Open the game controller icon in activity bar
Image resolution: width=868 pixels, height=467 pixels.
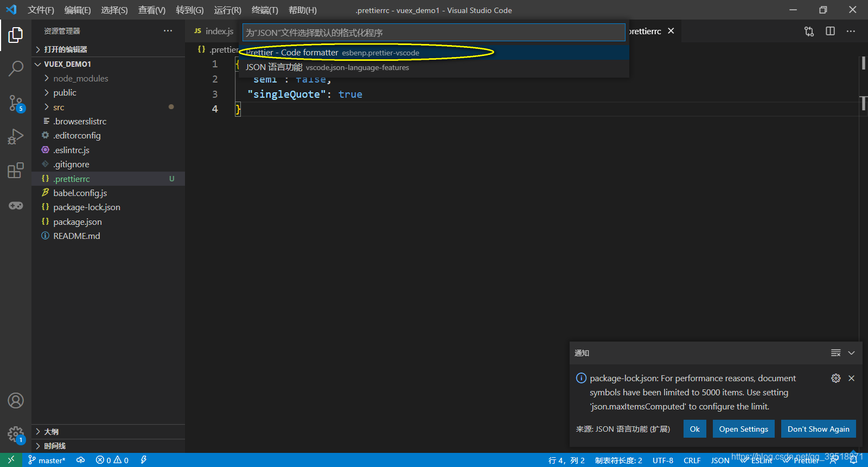tap(16, 206)
